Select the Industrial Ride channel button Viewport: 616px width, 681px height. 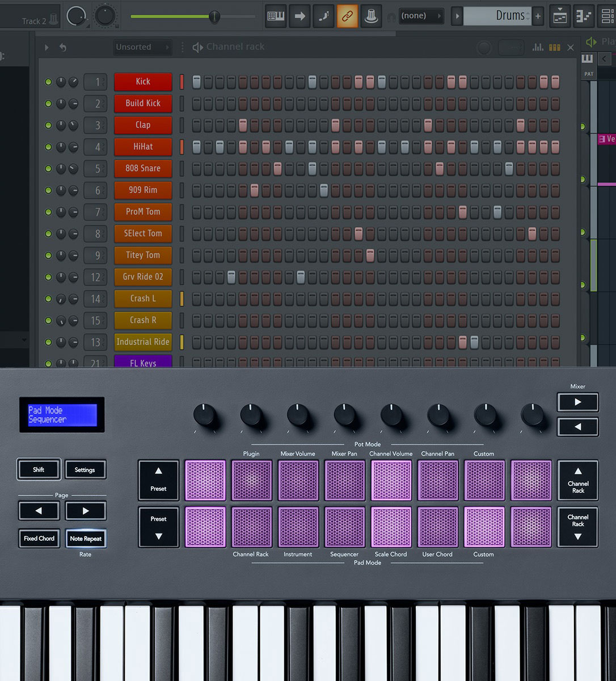click(x=142, y=342)
